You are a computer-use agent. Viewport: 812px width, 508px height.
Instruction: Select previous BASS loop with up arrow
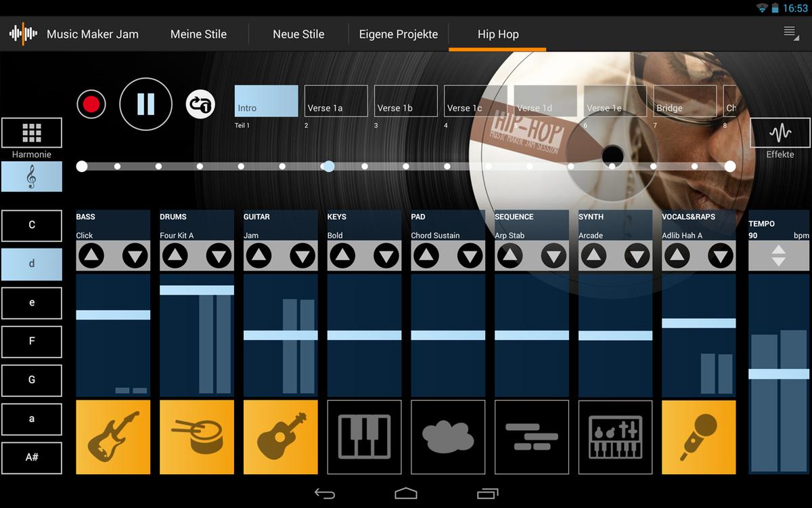[91, 256]
